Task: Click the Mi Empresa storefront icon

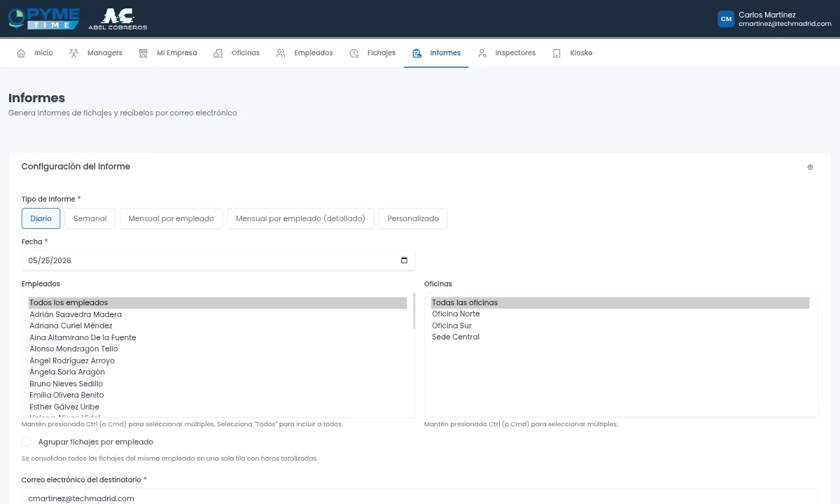Action: coord(143,53)
